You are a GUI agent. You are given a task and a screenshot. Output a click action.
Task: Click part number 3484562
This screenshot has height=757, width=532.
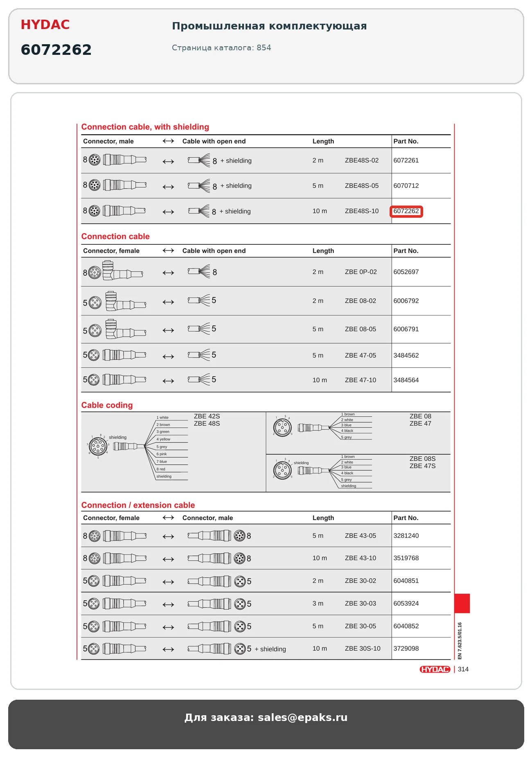coord(406,356)
